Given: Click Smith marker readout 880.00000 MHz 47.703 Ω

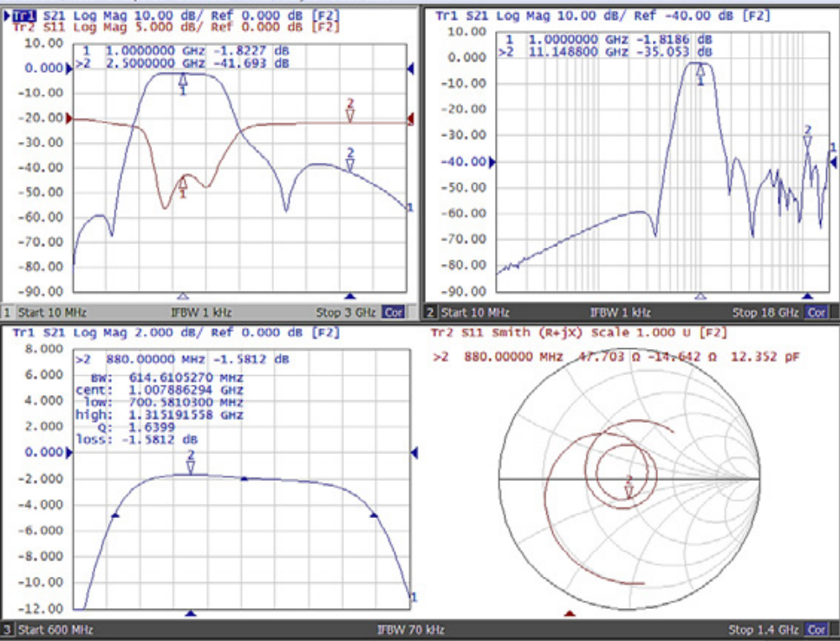Looking at the screenshot, I should pos(616,357).
